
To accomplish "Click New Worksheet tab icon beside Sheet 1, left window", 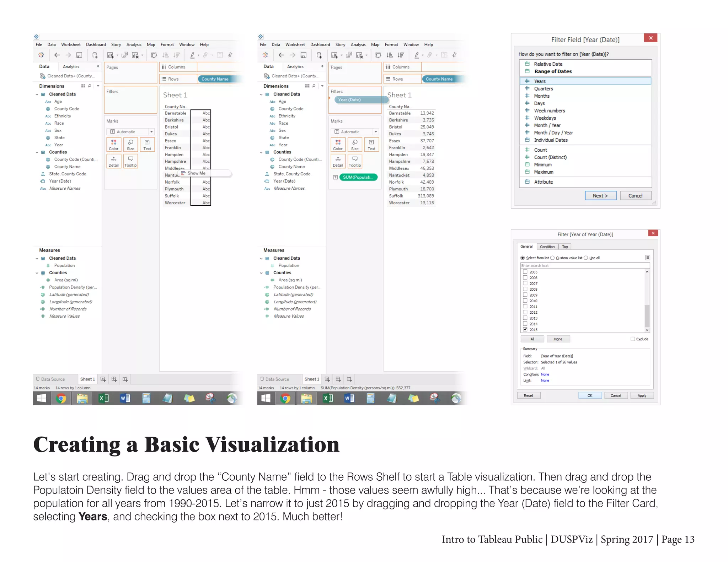I will coord(103,379).
